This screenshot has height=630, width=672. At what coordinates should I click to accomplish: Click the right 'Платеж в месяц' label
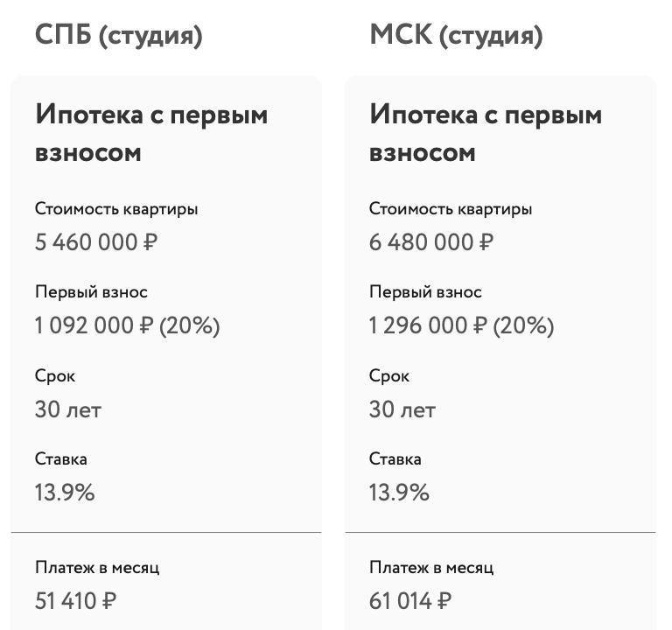pyautogui.click(x=431, y=568)
